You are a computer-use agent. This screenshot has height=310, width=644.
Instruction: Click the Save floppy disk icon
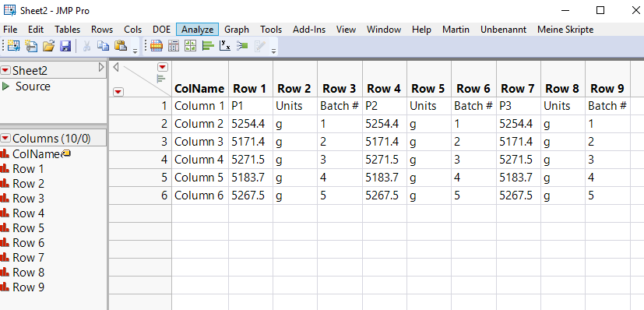[x=65, y=46]
